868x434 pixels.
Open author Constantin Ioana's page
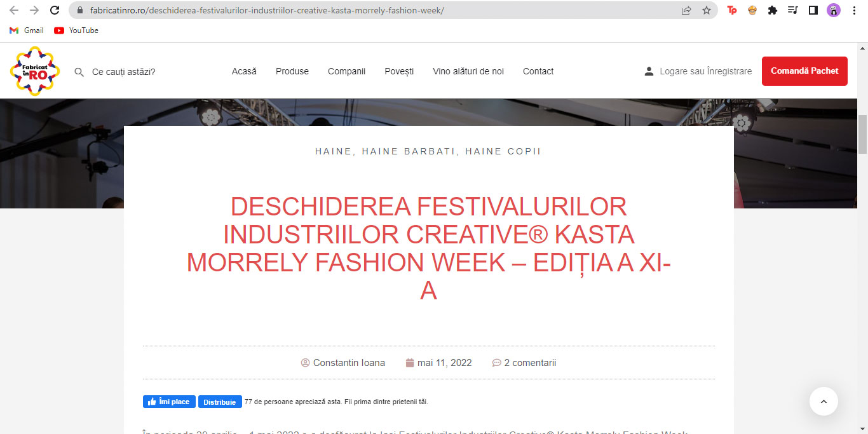343,363
